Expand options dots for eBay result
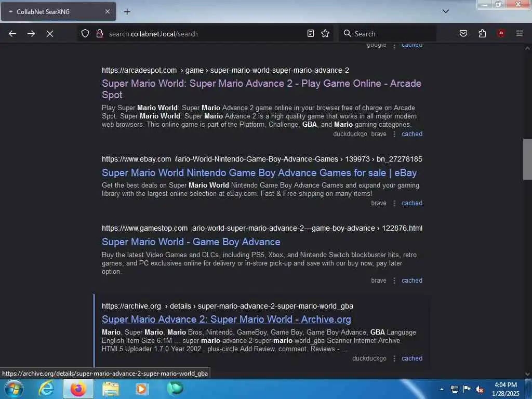The image size is (532, 399). click(x=394, y=204)
